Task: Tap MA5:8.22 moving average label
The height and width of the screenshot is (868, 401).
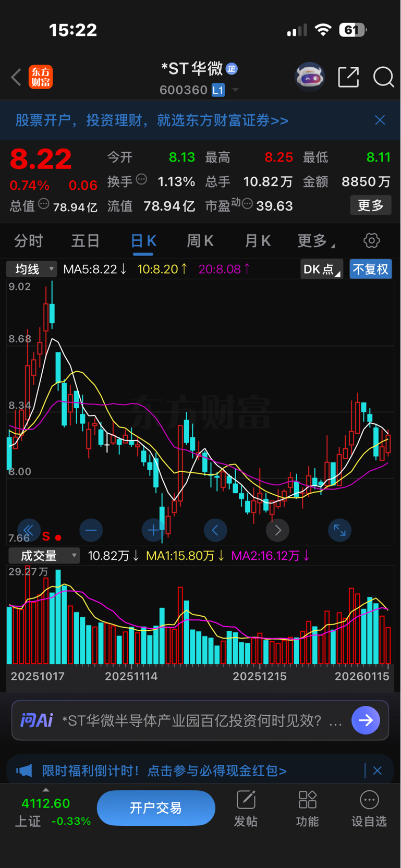Action: pyautogui.click(x=94, y=269)
